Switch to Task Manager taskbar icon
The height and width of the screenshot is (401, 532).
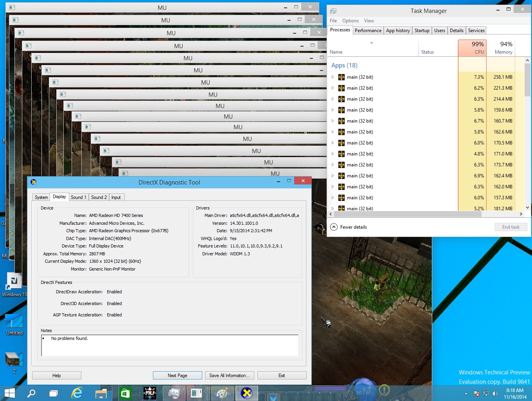click(x=174, y=393)
